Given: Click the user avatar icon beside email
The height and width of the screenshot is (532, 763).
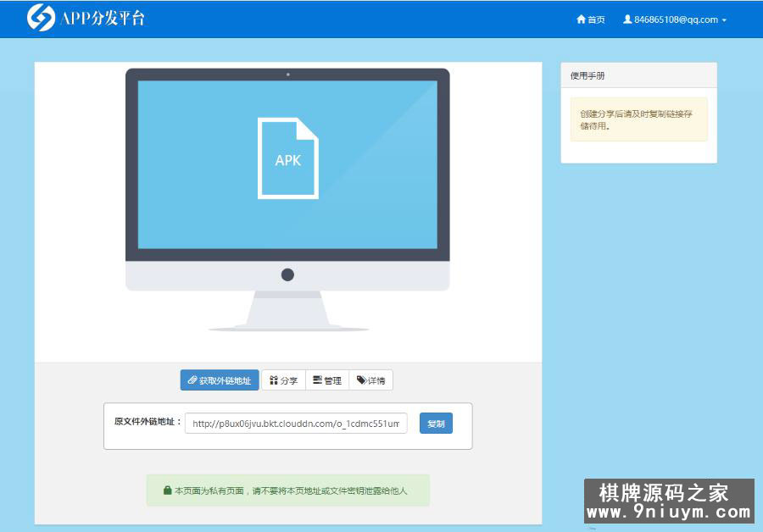Looking at the screenshot, I should click(x=627, y=19).
